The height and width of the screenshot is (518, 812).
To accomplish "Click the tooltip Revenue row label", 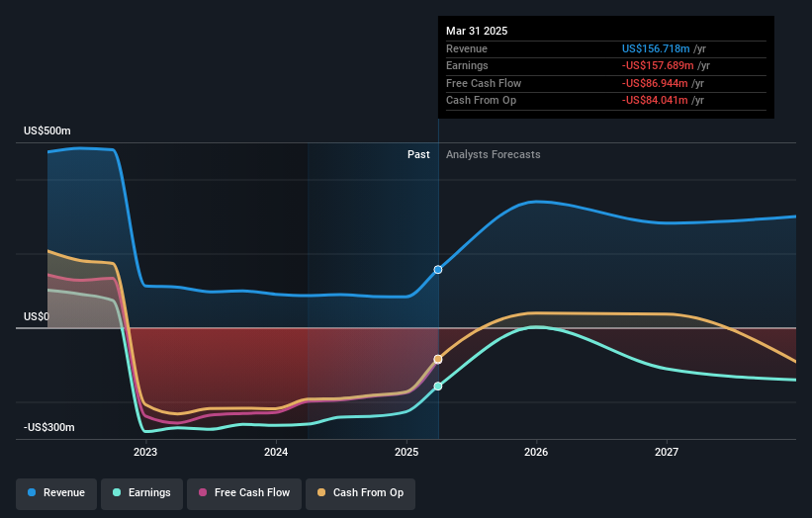I will [467, 48].
